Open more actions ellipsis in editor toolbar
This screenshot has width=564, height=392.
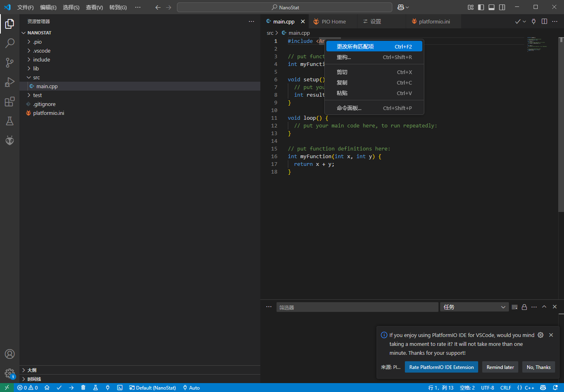coord(555,21)
